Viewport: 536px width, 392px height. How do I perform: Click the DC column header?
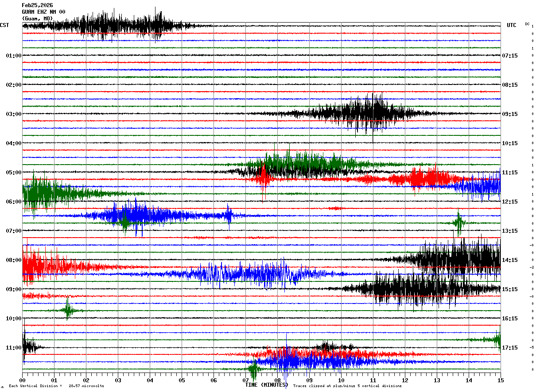tap(527, 24)
